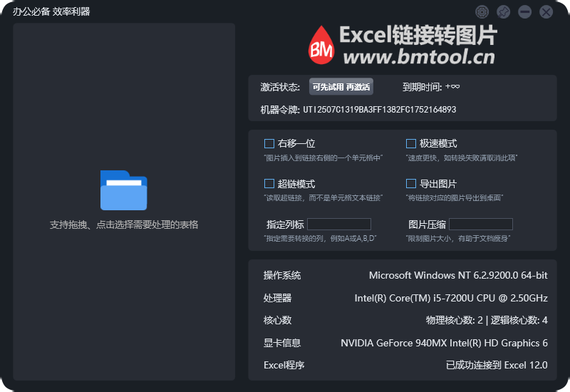570x392 pixels.
Task: Click the 处理器 label
Action: [x=277, y=298]
